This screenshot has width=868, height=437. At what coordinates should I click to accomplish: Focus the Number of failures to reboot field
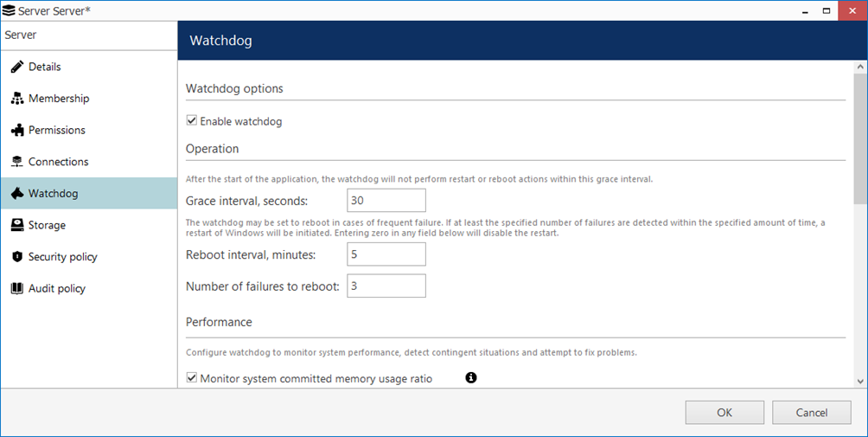tap(386, 286)
